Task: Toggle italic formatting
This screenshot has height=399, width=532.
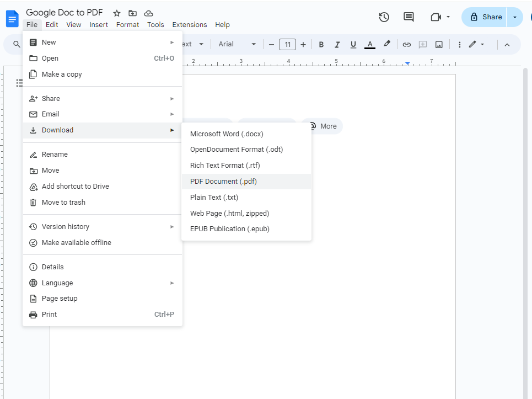Action: tap(337, 45)
